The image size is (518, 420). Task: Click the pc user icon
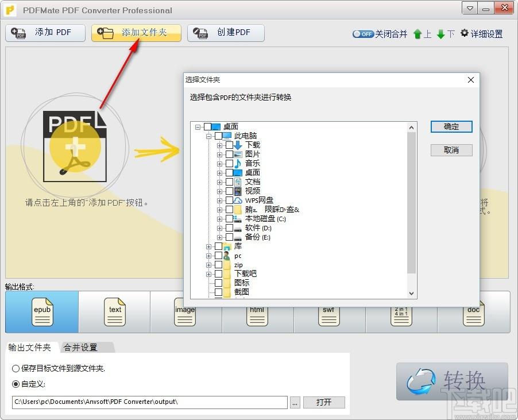(x=227, y=256)
